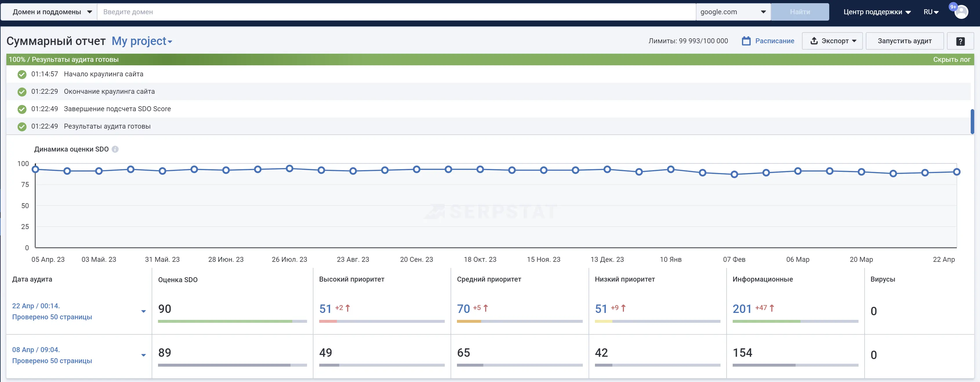Expand the 08 Апр audit row

[144, 355]
